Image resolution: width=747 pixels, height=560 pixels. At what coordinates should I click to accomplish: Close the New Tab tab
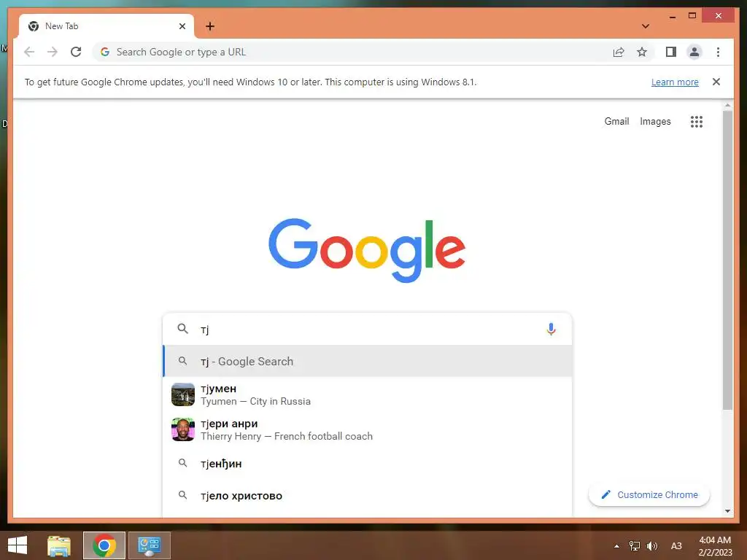(x=182, y=26)
